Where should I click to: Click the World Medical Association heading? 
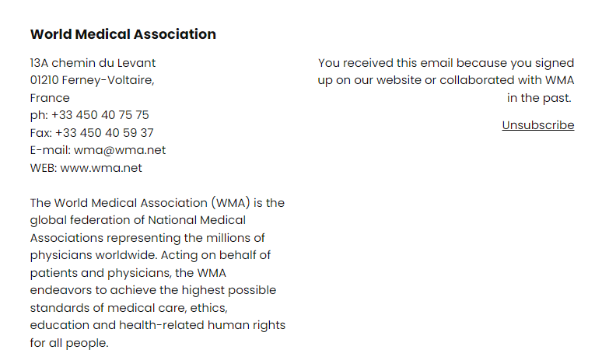[x=123, y=34]
